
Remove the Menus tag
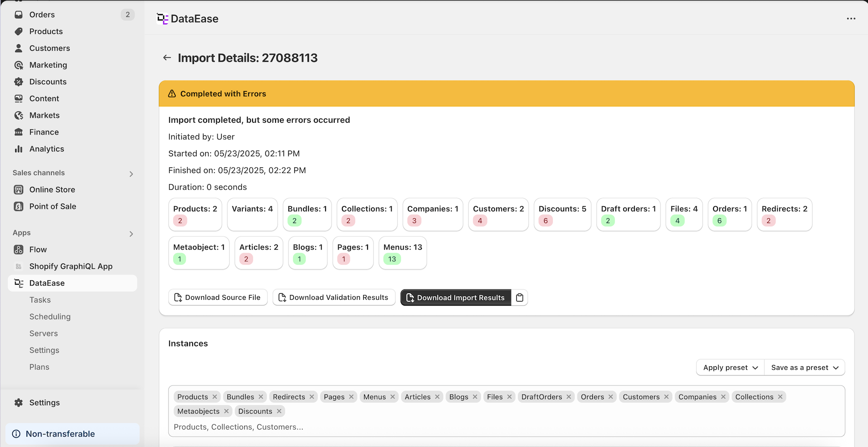click(392, 397)
